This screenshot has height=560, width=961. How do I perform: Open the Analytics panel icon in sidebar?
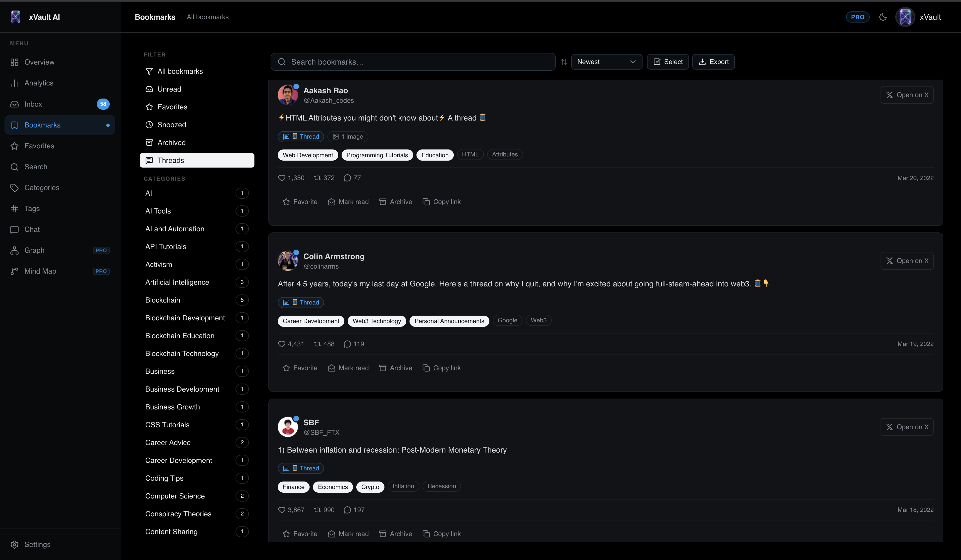pyautogui.click(x=14, y=83)
